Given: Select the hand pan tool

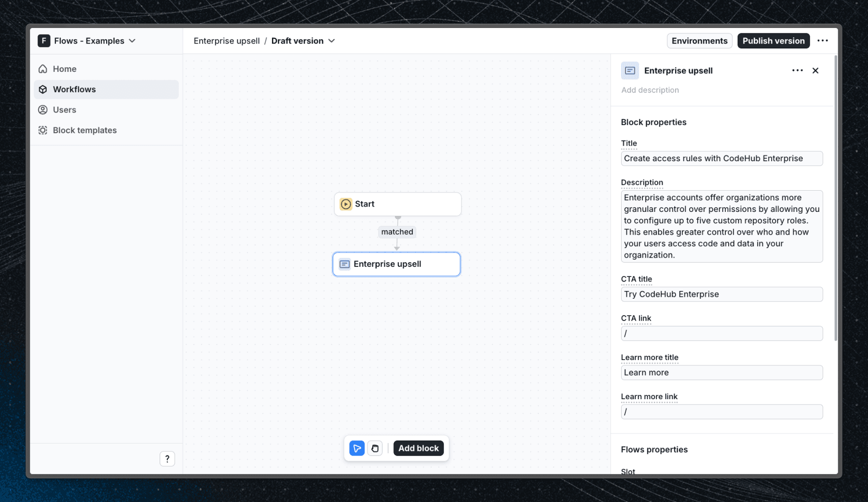Looking at the screenshot, I should point(375,448).
